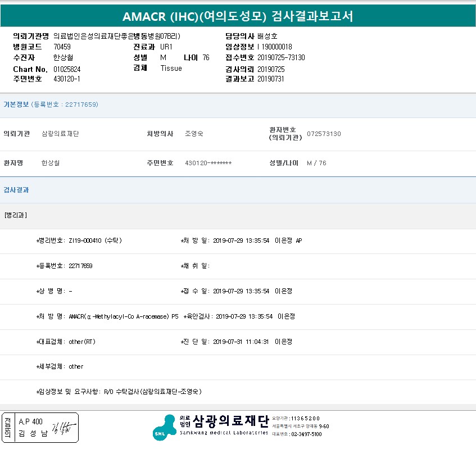Click the phone number 02-3497-5100
476x449 pixels.
(307, 434)
